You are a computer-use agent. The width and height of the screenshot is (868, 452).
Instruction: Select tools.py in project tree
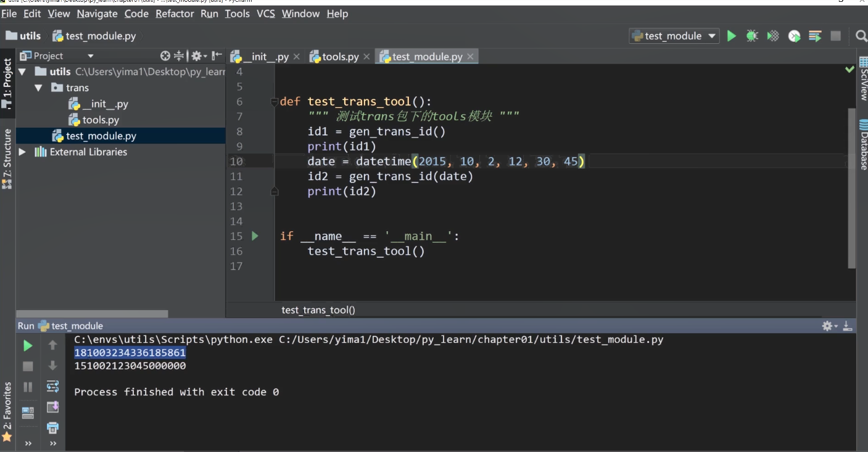[x=101, y=120]
